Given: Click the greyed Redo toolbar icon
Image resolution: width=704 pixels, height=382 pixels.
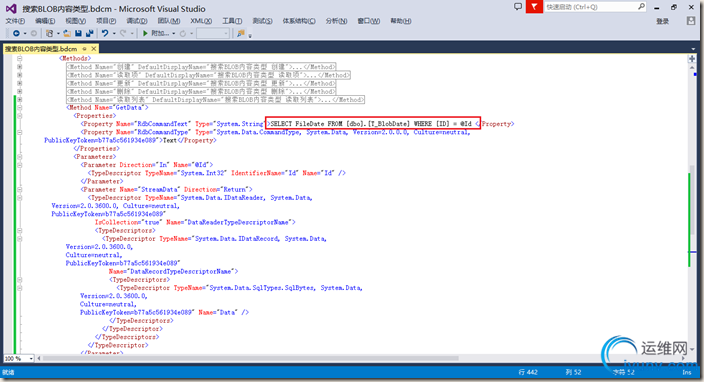Looking at the screenshot, I should [x=123, y=33].
